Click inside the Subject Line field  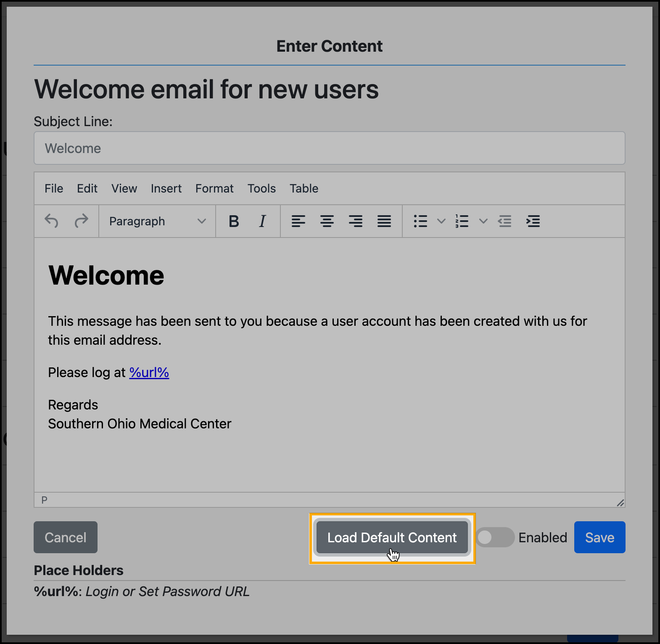pyautogui.click(x=329, y=148)
